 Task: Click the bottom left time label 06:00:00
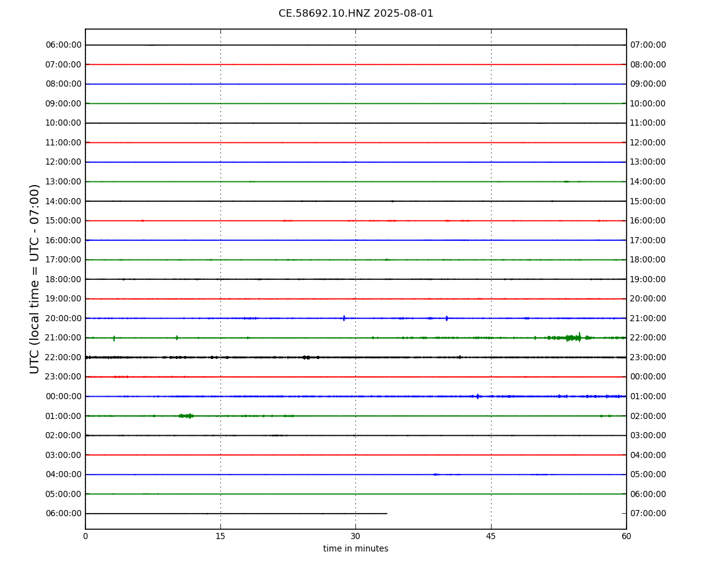64,514
